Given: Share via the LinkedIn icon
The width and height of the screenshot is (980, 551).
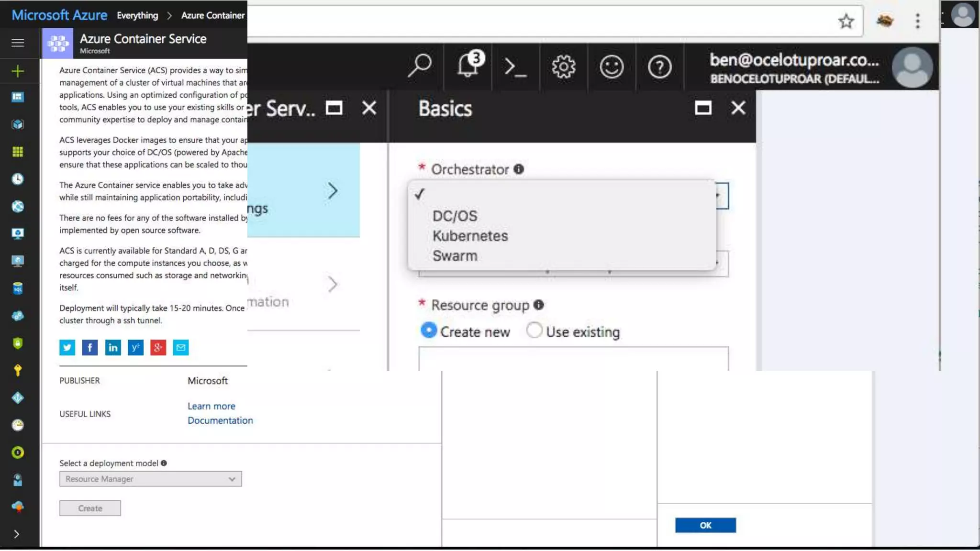Looking at the screenshot, I should coord(113,348).
